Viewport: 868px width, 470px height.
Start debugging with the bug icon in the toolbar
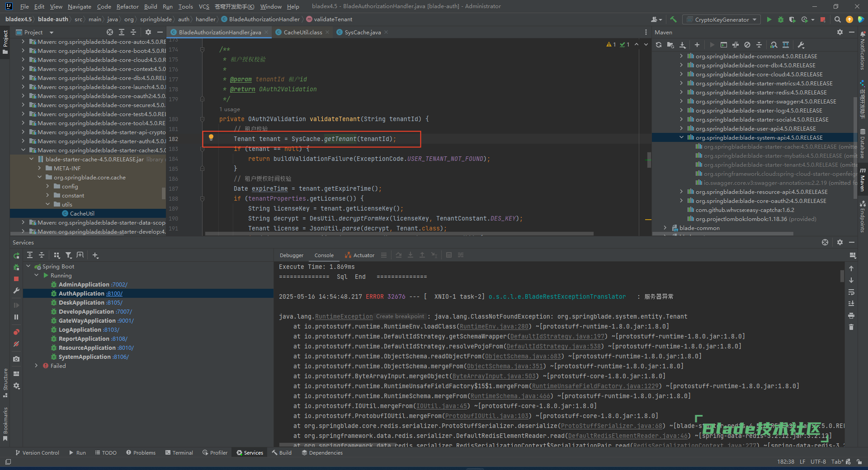click(x=781, y=19)
